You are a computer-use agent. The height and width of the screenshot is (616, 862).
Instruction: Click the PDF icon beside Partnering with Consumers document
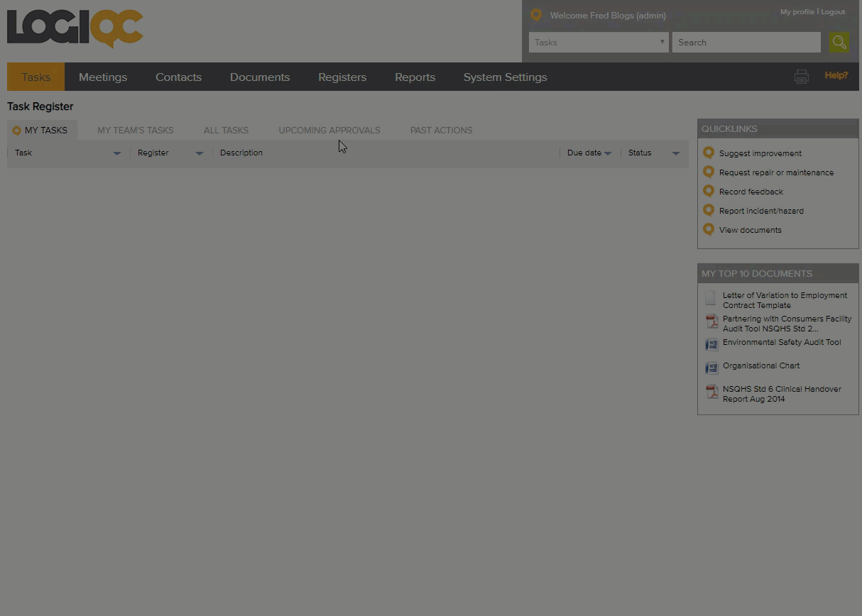(711, 322)
